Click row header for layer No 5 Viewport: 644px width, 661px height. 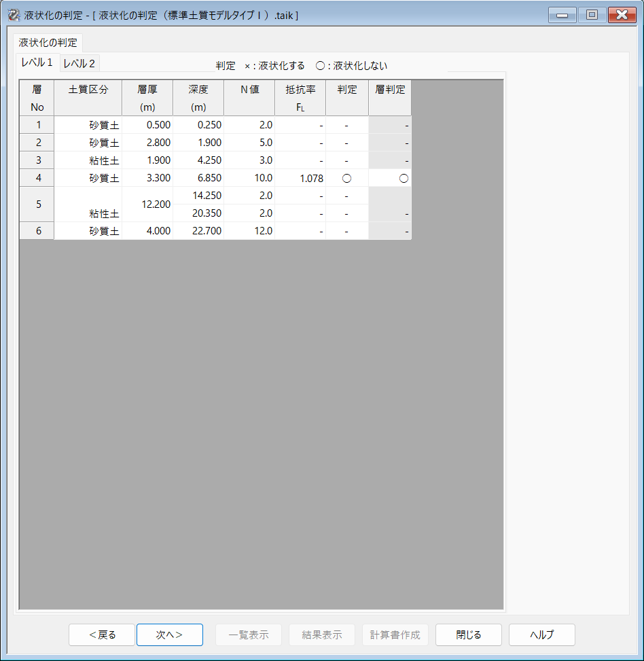[37, 204]
